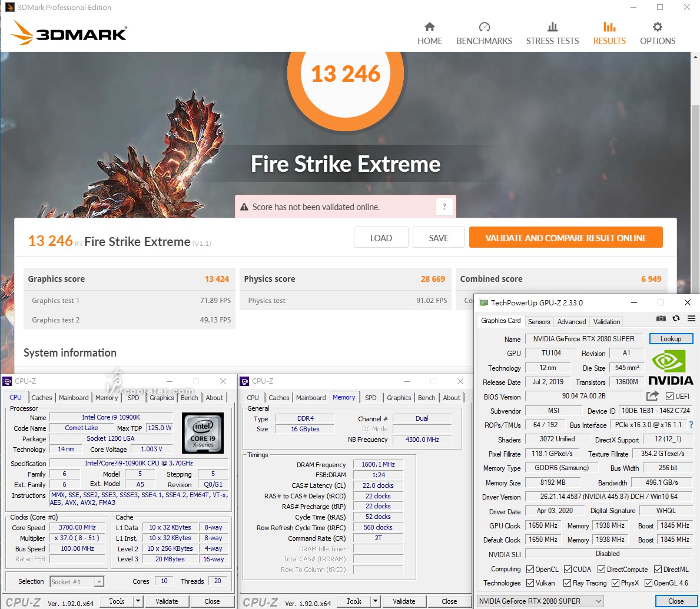Click the Driver Version field in GPU-Z

pos(609,497)
